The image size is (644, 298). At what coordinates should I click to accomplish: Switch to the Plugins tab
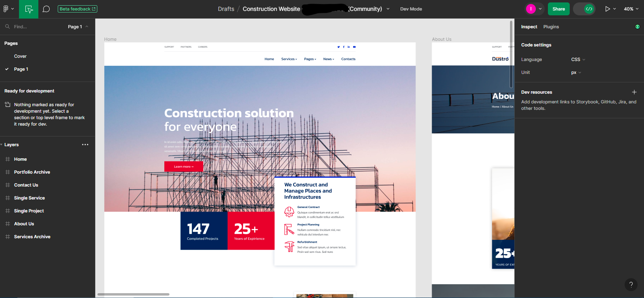pyautogui.click(x=551, y=27)
